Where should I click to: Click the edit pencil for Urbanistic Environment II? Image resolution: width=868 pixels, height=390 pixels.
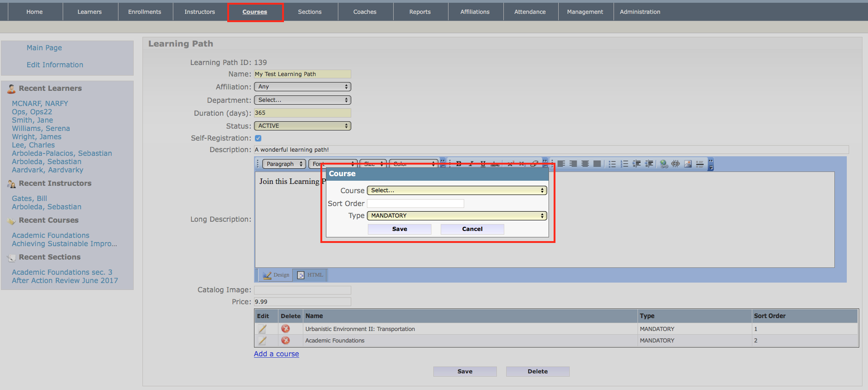[x=262, y=329]
